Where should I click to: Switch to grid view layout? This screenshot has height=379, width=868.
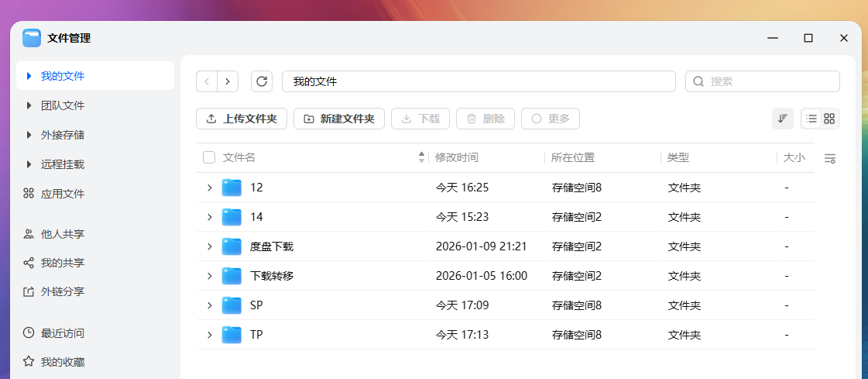coord(830,119)
